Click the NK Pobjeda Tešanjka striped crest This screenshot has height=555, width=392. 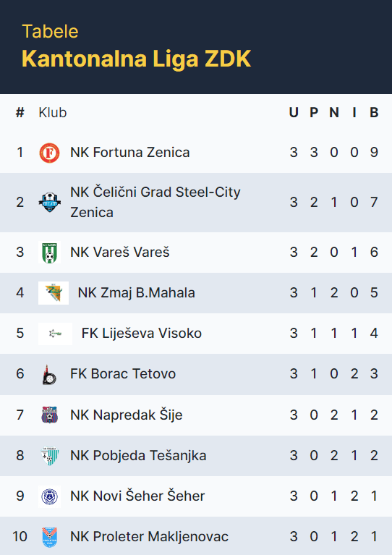[x=49, y=456]
